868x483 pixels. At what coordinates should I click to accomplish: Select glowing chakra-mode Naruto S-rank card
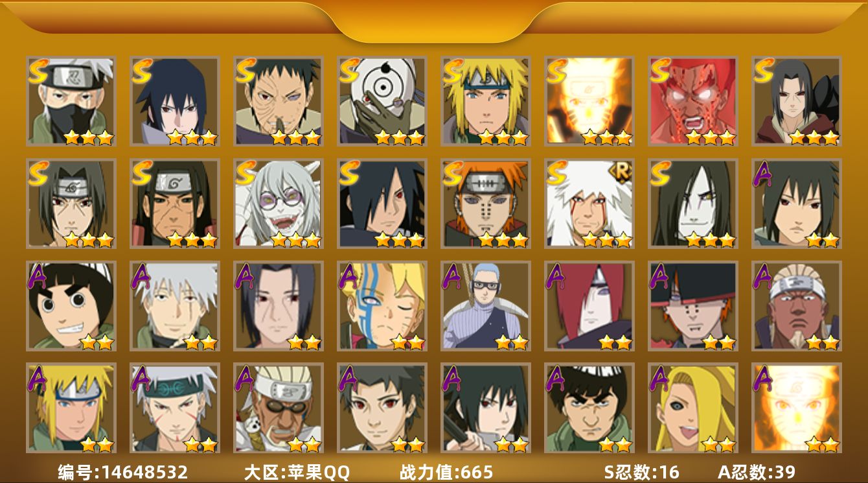click(589, 101)
